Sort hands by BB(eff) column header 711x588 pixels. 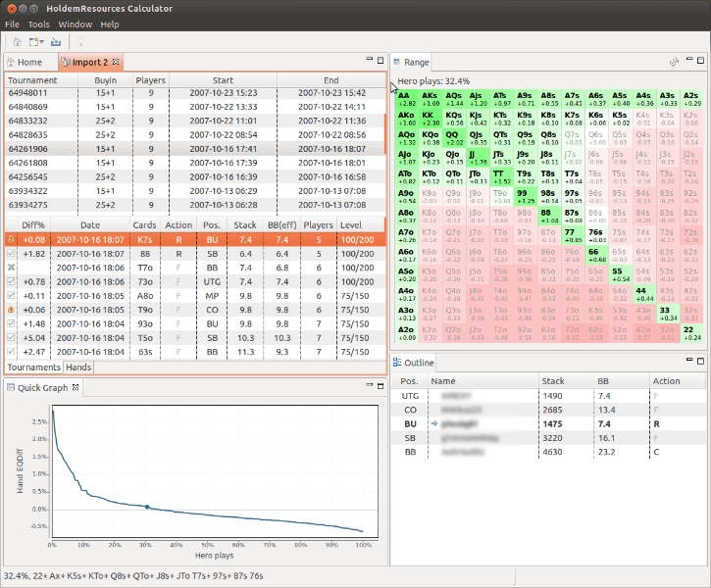(x=281, y=225)
